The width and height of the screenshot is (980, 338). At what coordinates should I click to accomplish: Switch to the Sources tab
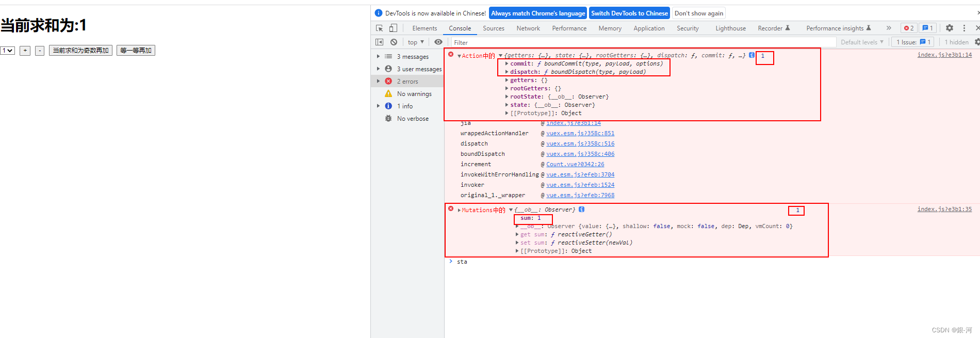click(494, 28)
